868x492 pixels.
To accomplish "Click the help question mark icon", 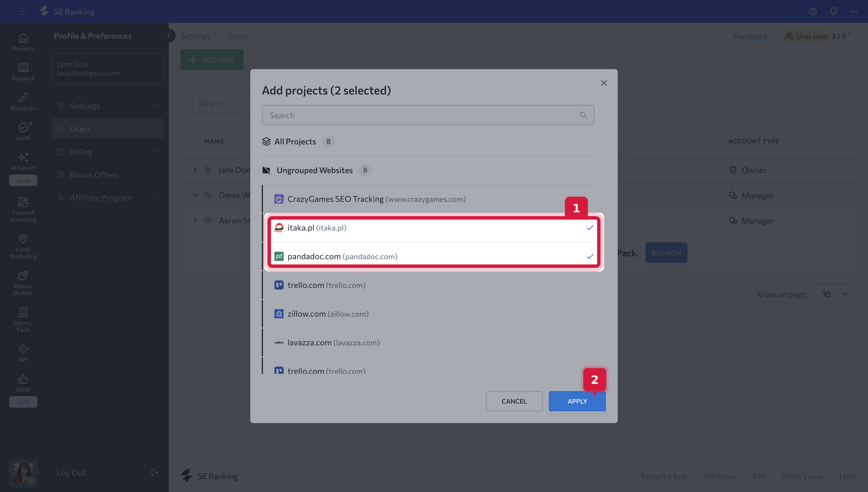I will click(813, 11).
